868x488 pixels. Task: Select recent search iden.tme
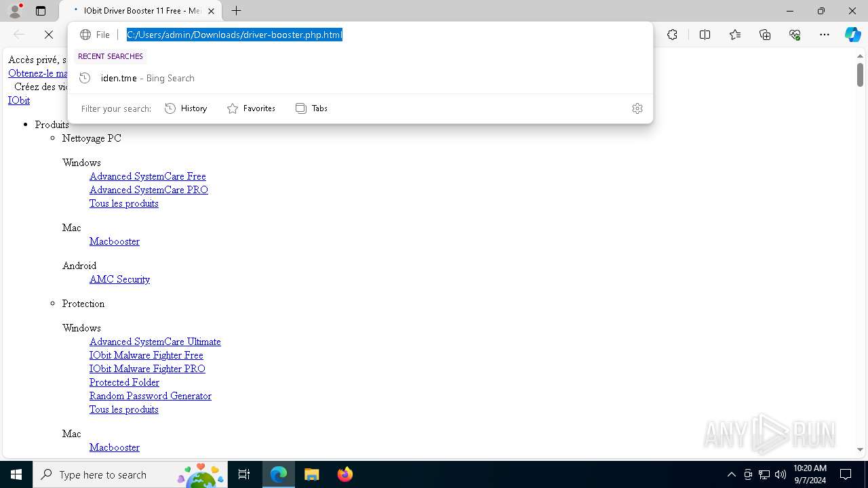tap(361, 78)
